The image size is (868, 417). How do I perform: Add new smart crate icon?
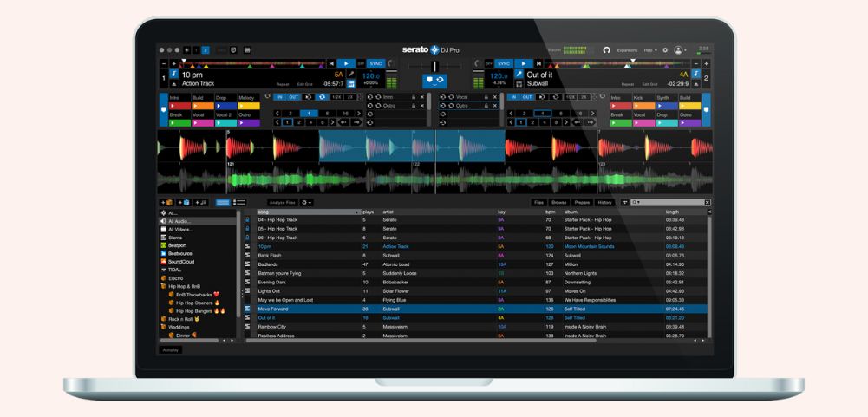[184, 203]
